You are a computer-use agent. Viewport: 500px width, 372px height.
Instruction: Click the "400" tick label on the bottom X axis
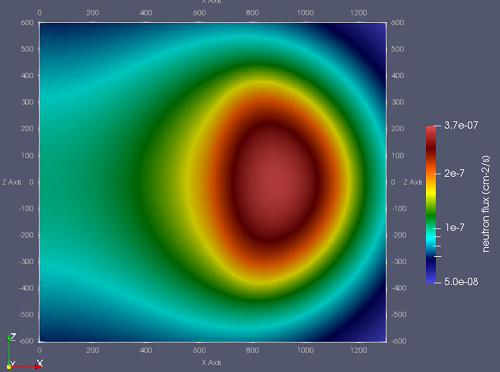click(146, 350)
